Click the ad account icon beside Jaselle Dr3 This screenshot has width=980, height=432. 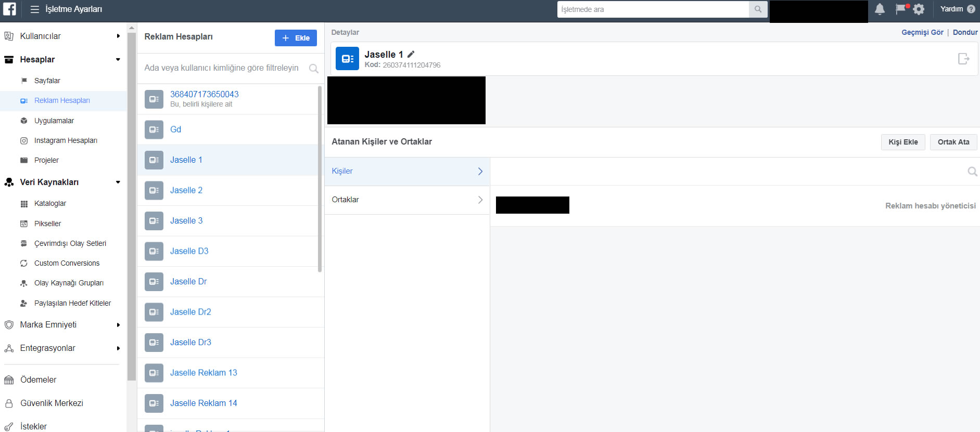[154, 342]
